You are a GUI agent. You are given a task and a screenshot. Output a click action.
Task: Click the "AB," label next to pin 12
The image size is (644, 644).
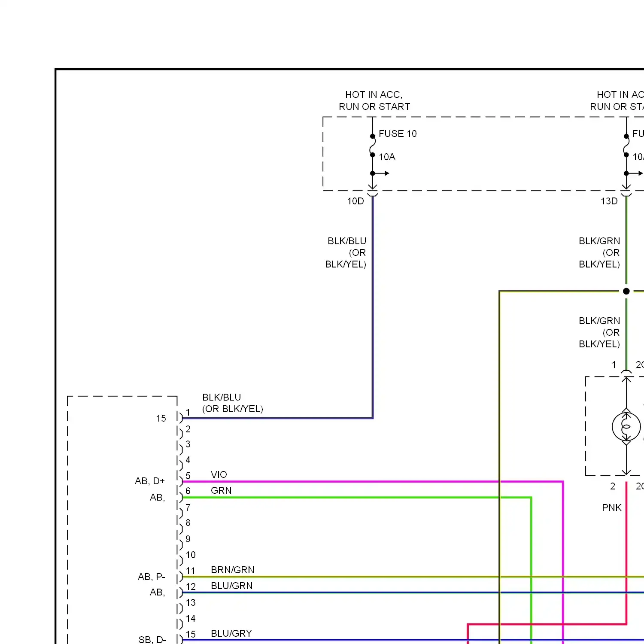(158, 592)
